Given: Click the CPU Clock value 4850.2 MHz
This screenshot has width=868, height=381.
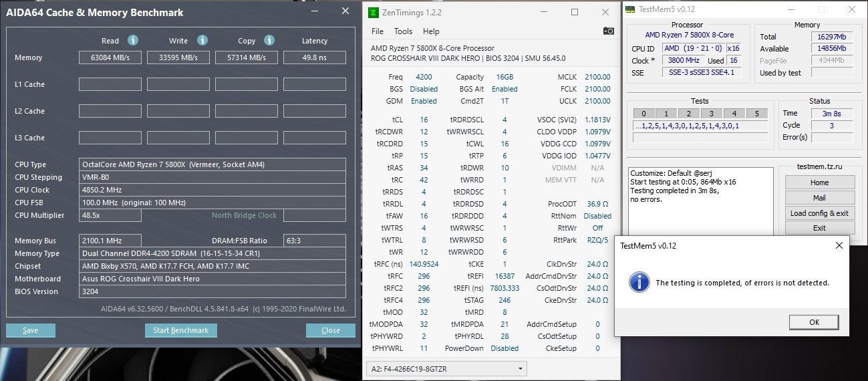Looking at the screenshot, I should (212, 190).
